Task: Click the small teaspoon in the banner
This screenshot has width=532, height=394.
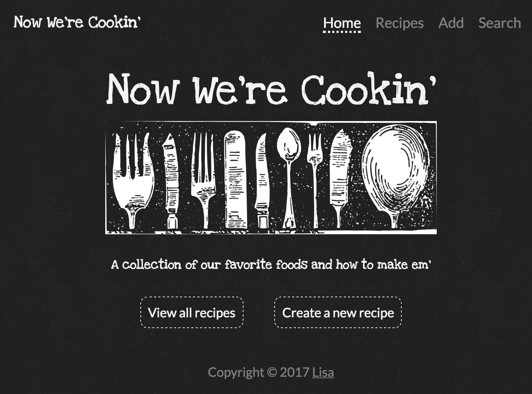Action: pyautogui.click(x=289, y=178)
